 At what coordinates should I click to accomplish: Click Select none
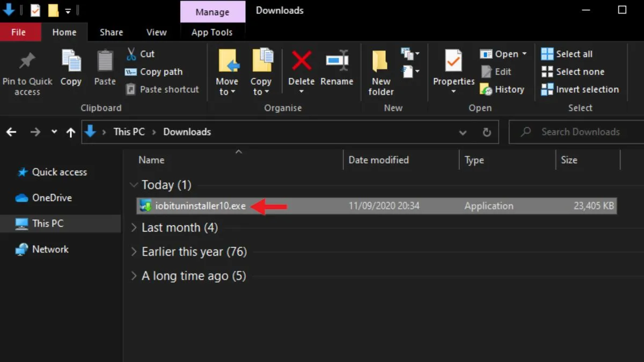579,71
